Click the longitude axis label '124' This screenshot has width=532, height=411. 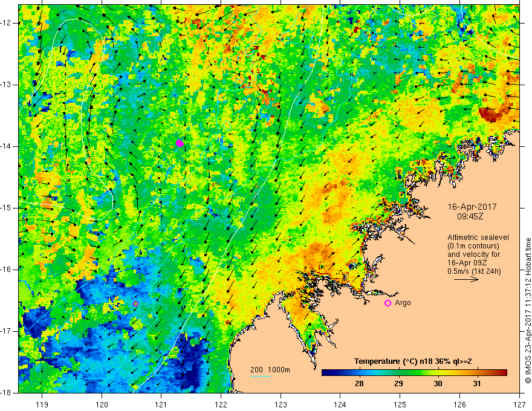tap(340, 404)
